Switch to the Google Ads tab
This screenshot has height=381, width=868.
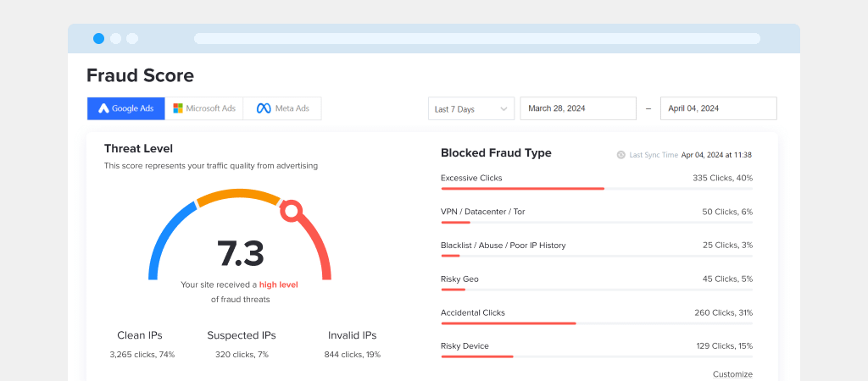(125, 108)
